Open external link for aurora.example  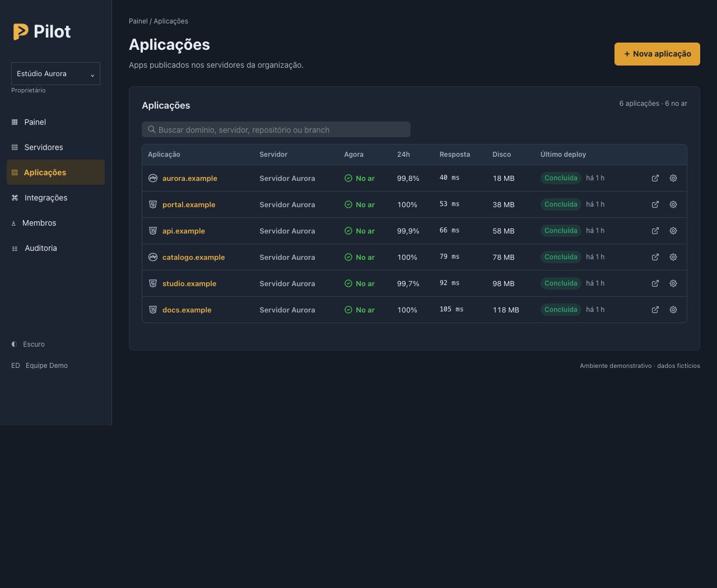655,178
